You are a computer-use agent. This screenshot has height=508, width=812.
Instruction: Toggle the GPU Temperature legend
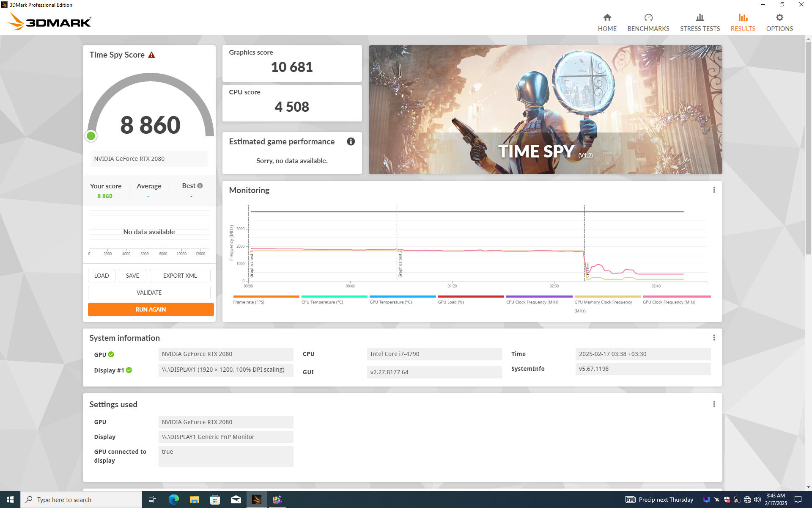tap(402, 300)
